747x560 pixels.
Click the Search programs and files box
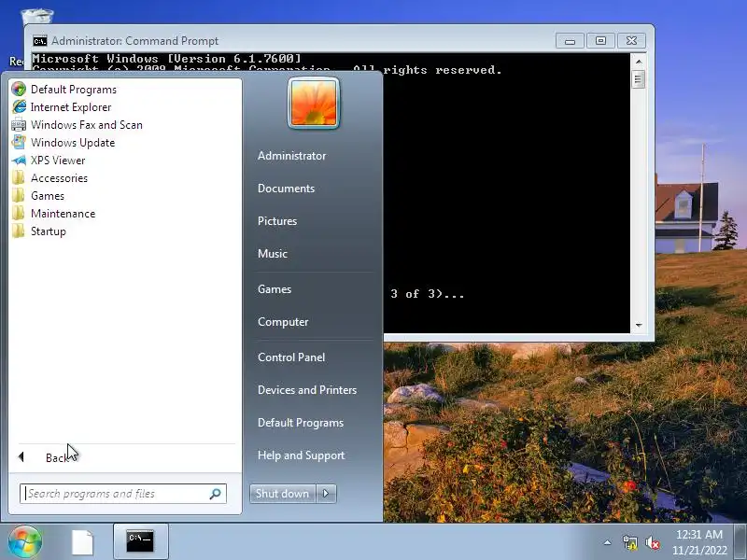(x=123, y=494)
